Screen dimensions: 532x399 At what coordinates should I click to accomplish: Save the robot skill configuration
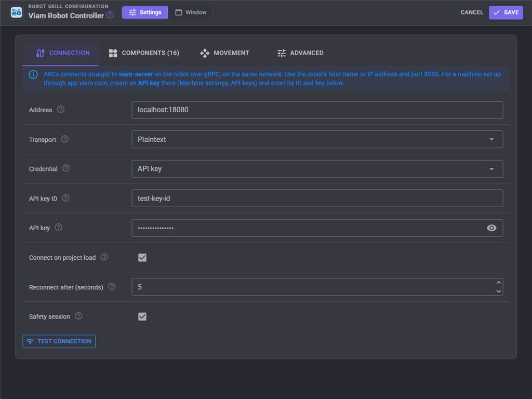pos(506,12)
